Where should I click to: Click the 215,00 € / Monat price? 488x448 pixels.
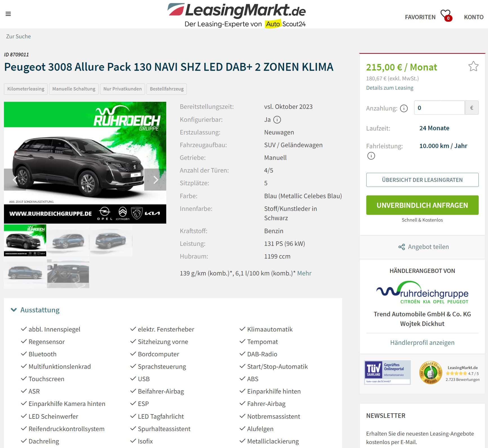(402, 67)
